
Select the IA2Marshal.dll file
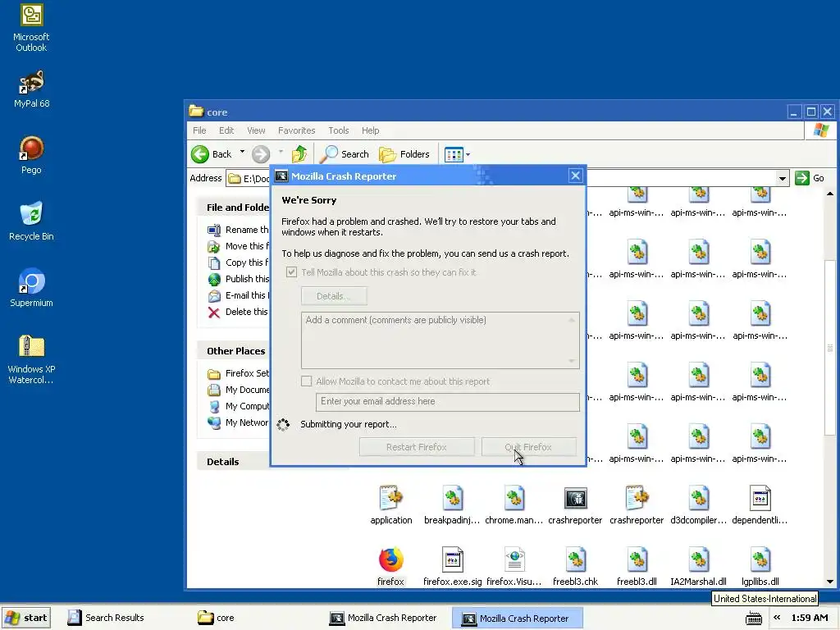(x=698, y=567)
